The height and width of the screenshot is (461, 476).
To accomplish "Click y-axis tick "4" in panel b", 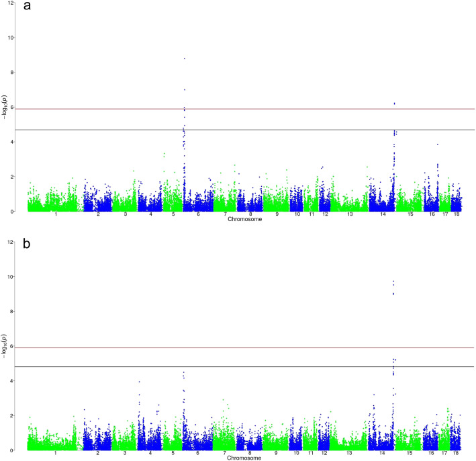I will (x=12, y=381).
